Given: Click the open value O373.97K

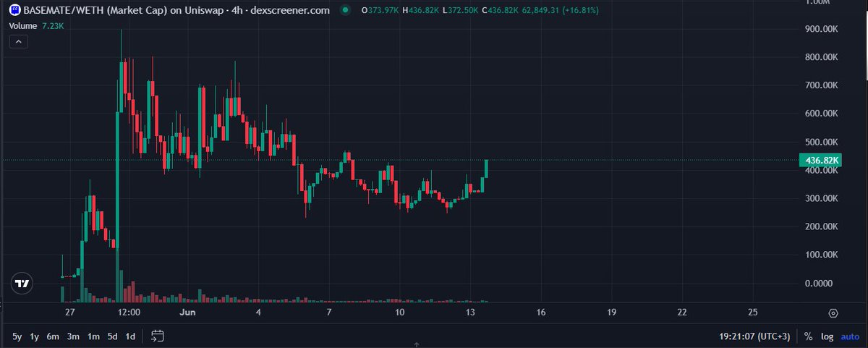Looking at the screenshot, I should click(380, 11).
